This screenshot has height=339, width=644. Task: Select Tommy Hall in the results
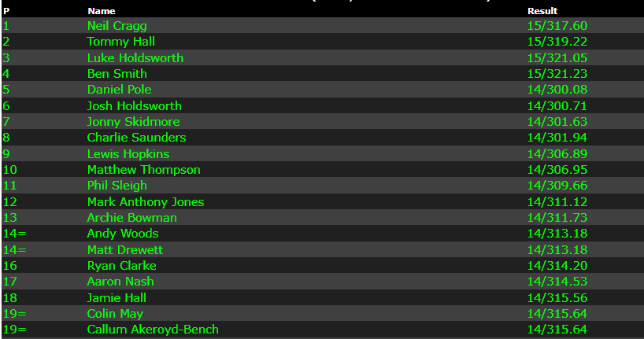coord(120,42)
